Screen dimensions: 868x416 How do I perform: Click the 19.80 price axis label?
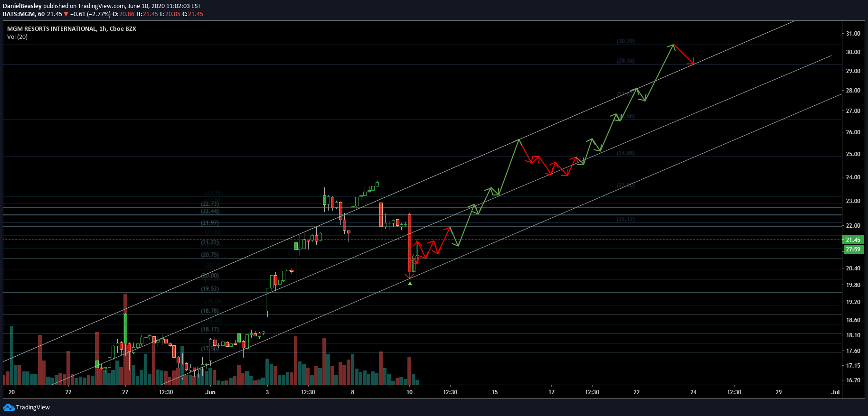tap(853, 285)
